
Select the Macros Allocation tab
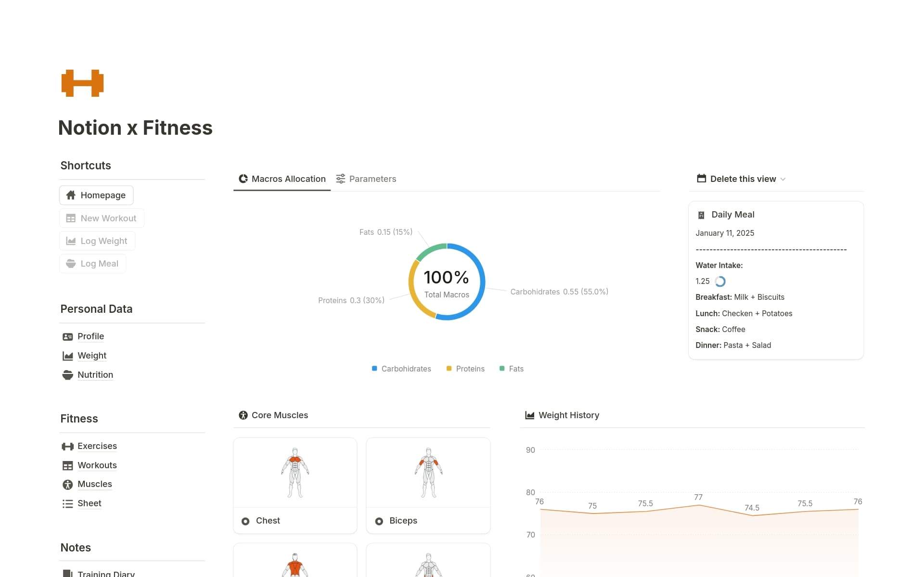282,179
